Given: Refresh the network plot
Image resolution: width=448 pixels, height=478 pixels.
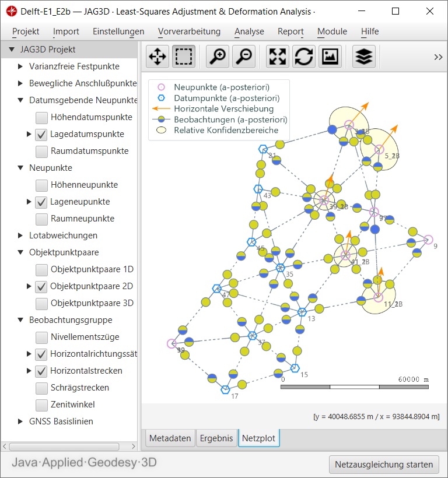Looking at the screenshot, I should 304,57.
